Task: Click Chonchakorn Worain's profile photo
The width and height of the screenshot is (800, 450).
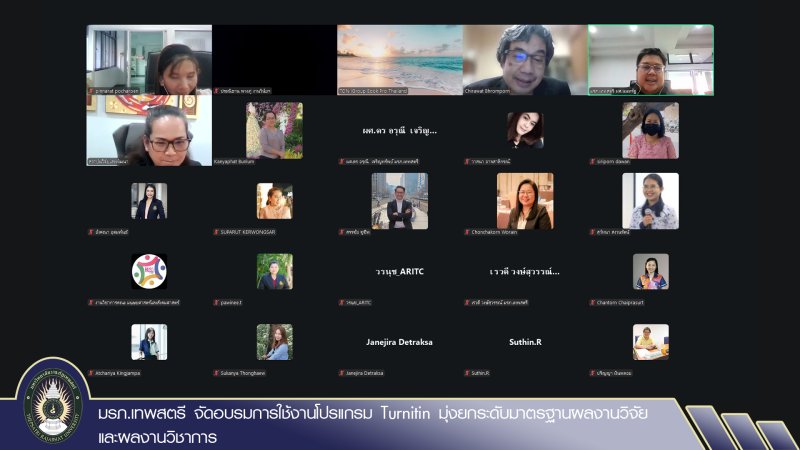Action: (x=525, y=201)
